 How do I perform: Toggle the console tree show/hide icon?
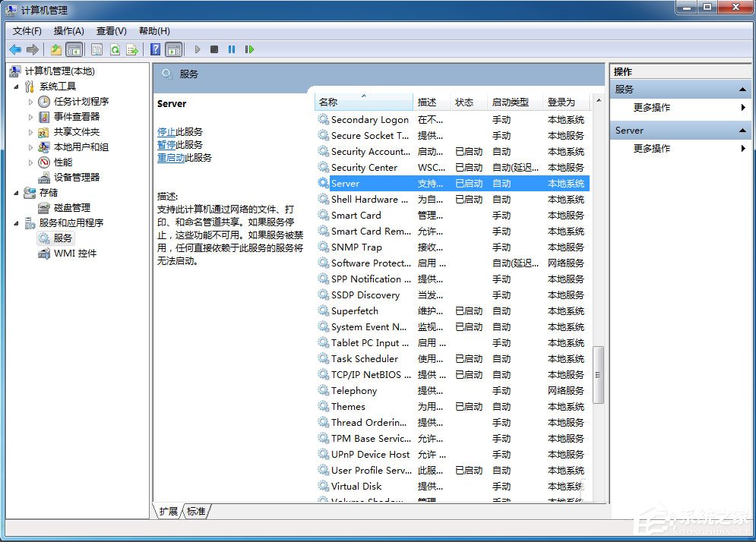pos(74,49)
